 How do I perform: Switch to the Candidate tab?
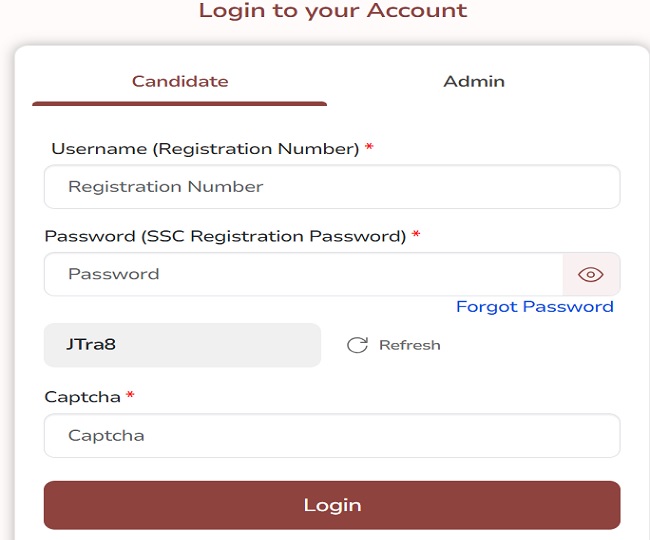(x=180, y=81)
